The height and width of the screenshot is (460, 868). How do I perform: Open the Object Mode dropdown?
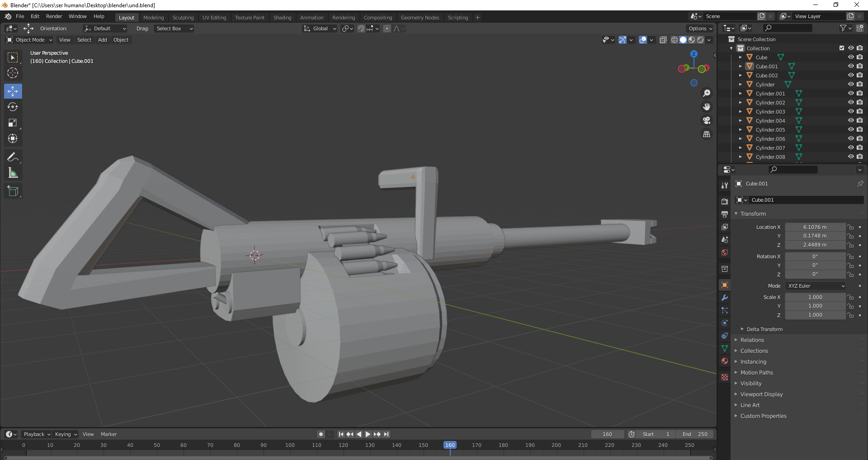point(29,40)
